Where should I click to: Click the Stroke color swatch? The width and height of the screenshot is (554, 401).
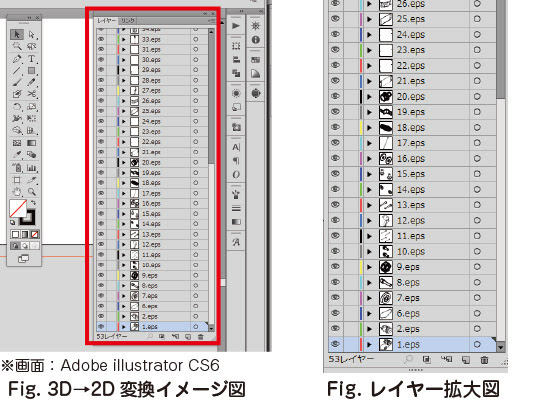pos(29,217)
